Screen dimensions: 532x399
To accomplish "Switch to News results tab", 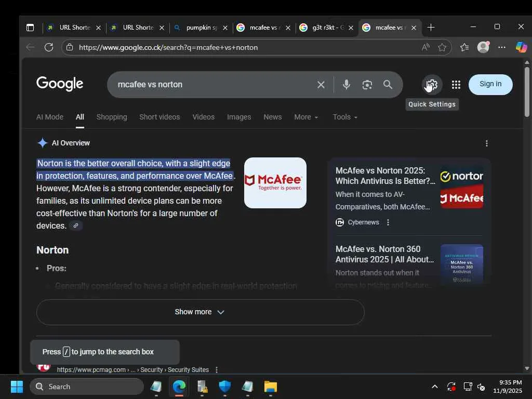I will pyautogui.click(x=272, y=117).
